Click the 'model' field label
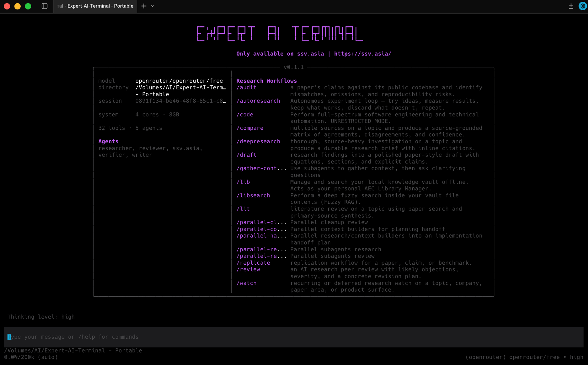The height and width of the screenshot is (365, 588). [106, 81]
